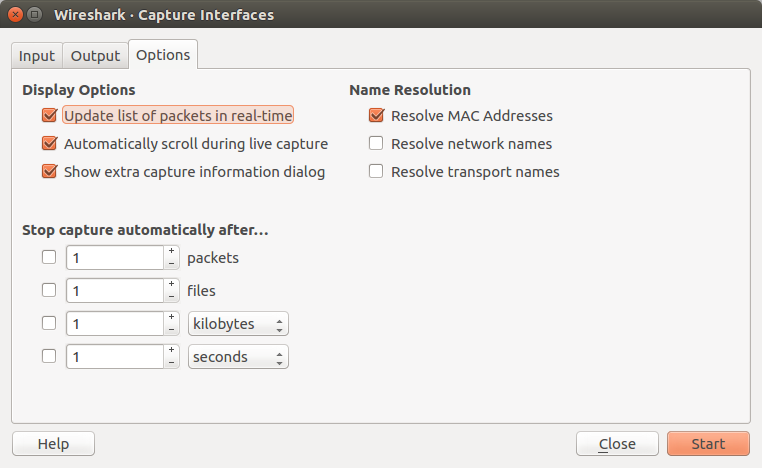Uncheck Update list of packets in real-time
This screenshot has width=762, height=468.
click(50, 115)
